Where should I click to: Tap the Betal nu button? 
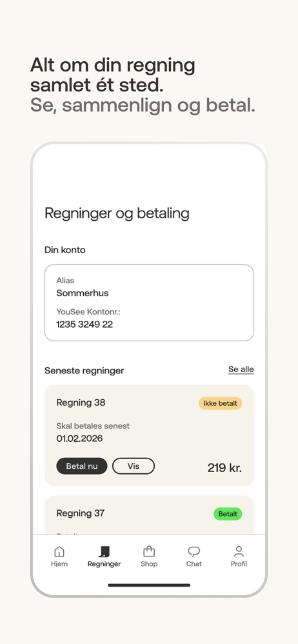[82, 466]
